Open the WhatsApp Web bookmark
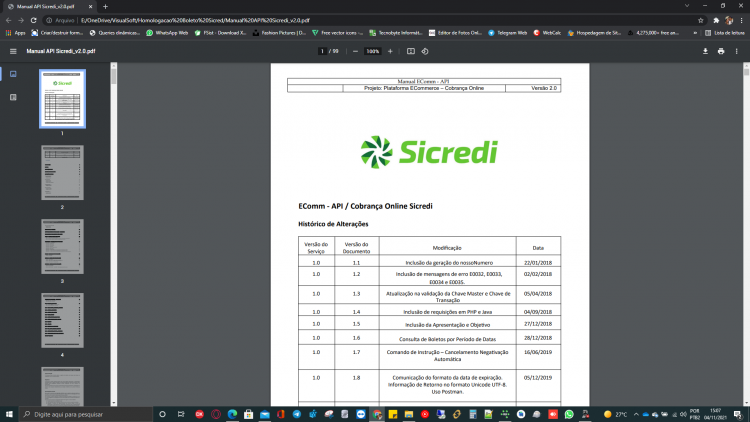Image resolution: width=750 pixels, height=422 pixels. click(x=167, y=33)
